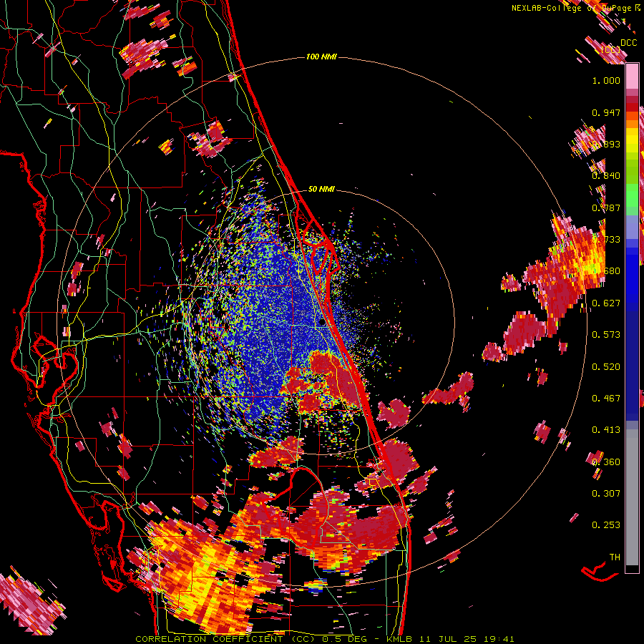Viewport: 644px width, 644px height.
Task: Click the 100 NMI range ring label
Action: point(321,57)
